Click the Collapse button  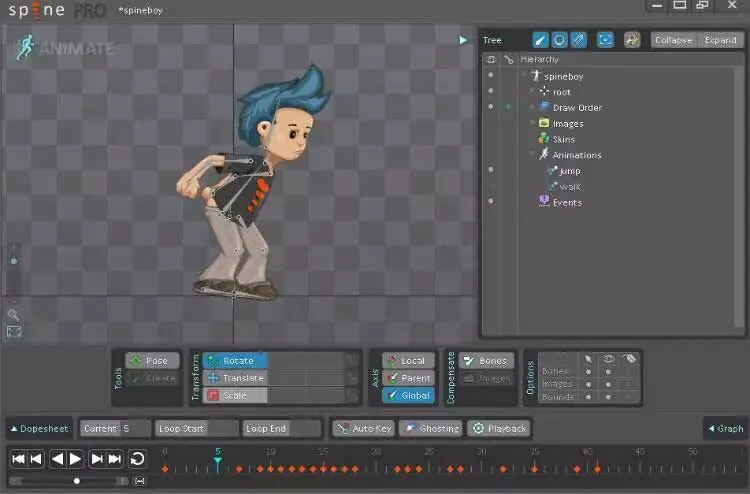point(673,40)
